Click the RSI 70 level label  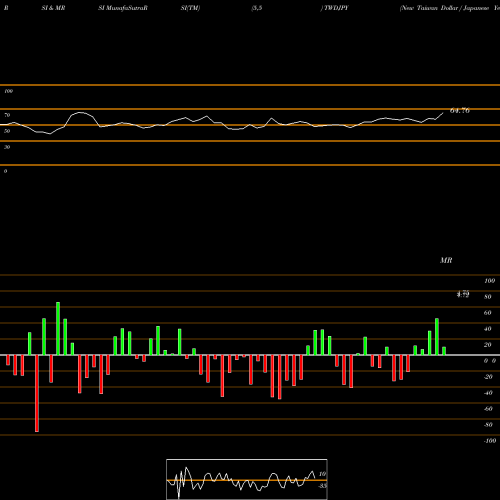7,115
